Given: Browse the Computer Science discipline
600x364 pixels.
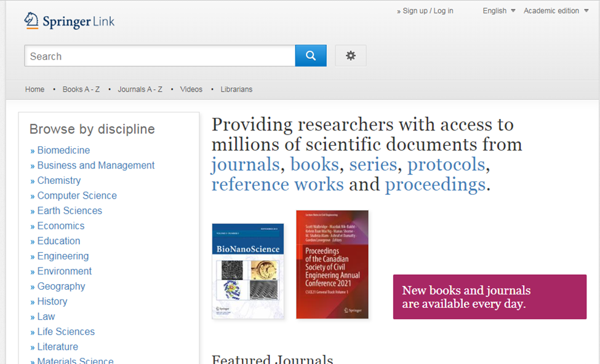Looking at the screenshot, I should [76, 196].
